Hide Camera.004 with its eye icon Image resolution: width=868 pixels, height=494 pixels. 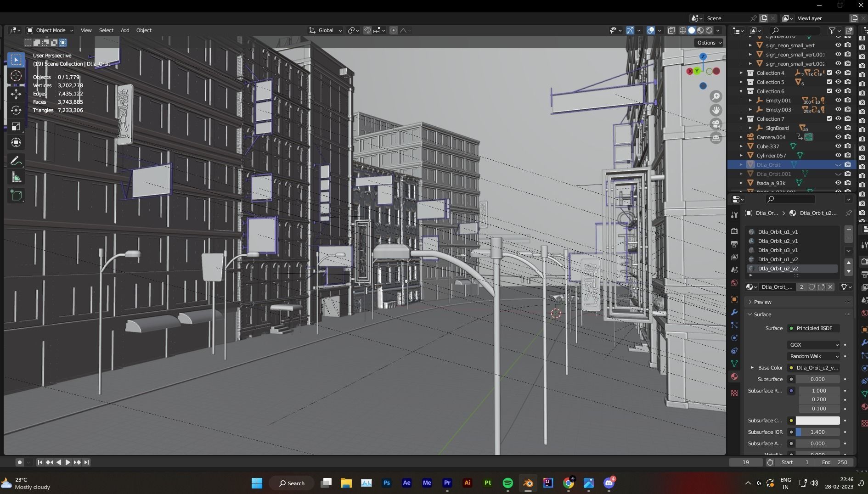pyautogui.click(x=838, y=137)
